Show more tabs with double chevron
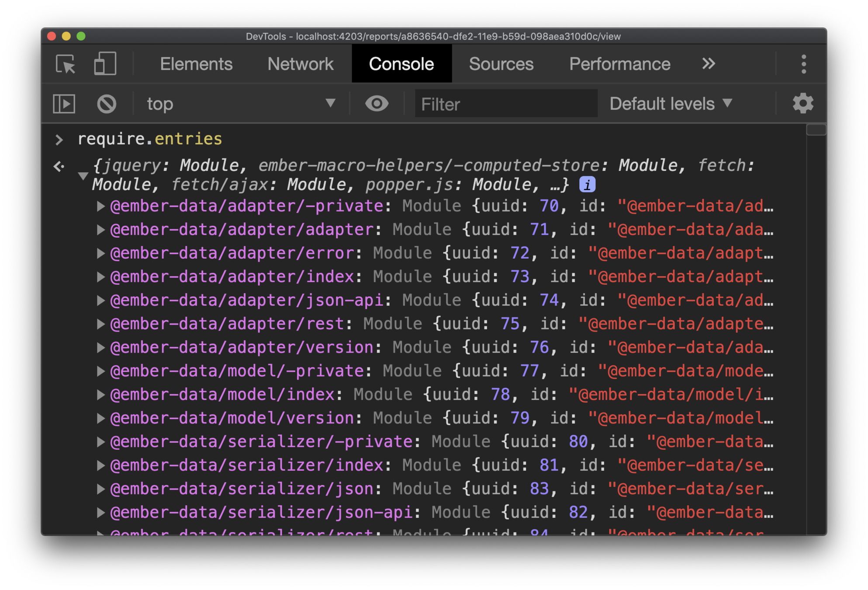Image resolution: width=868 pixels, height=590 pixels. 709,64
